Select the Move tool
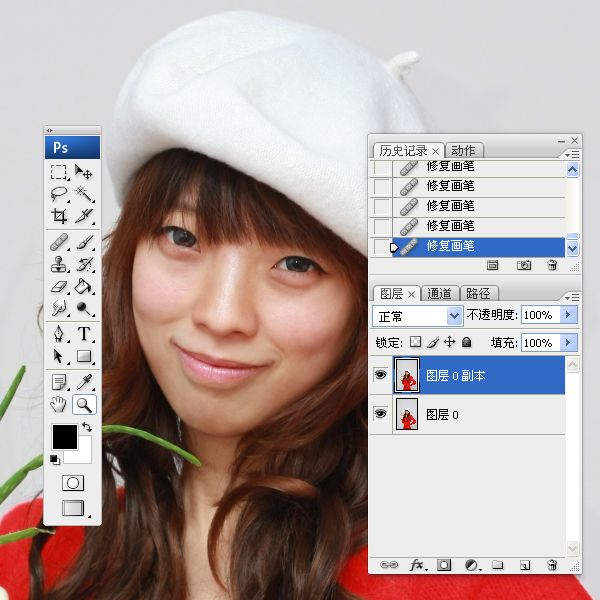 click(x=83, y=172)
